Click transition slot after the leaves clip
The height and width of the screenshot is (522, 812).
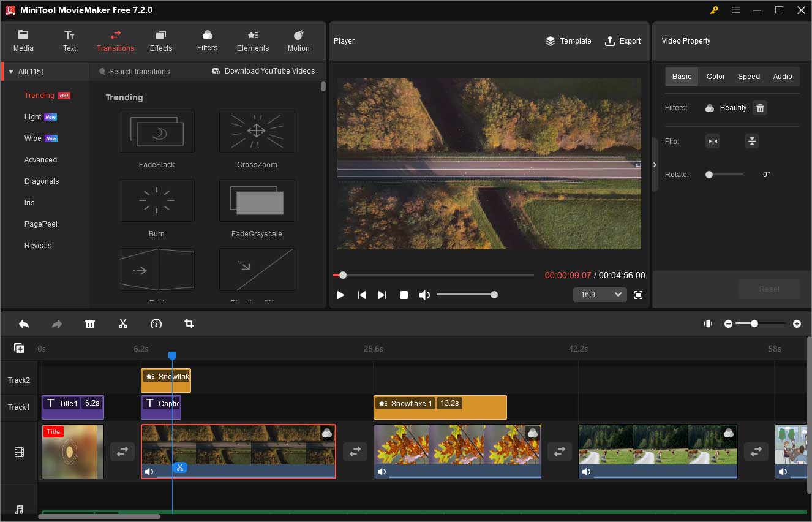click(560, 451)
